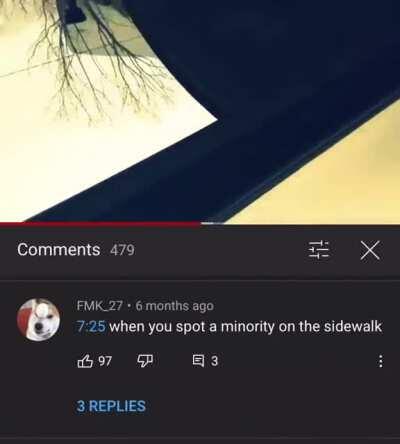Click the reply count number 3
400x444 pixels.
(214, 361)
